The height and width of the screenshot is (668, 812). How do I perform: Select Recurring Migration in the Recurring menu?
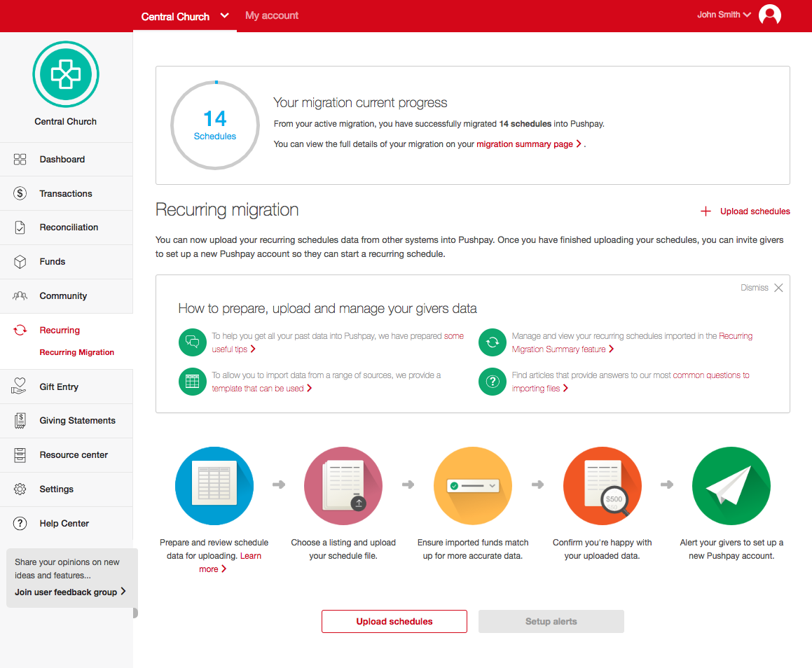76,352
